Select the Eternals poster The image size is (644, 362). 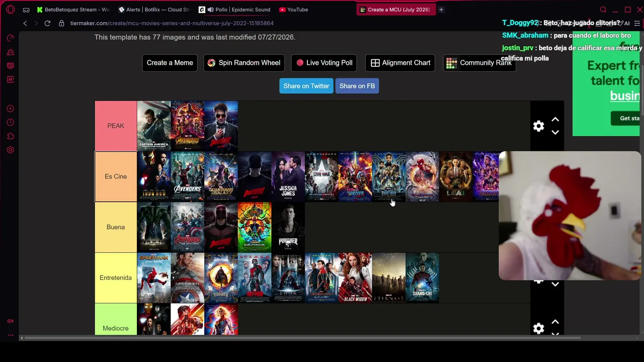tap(389, 278)
